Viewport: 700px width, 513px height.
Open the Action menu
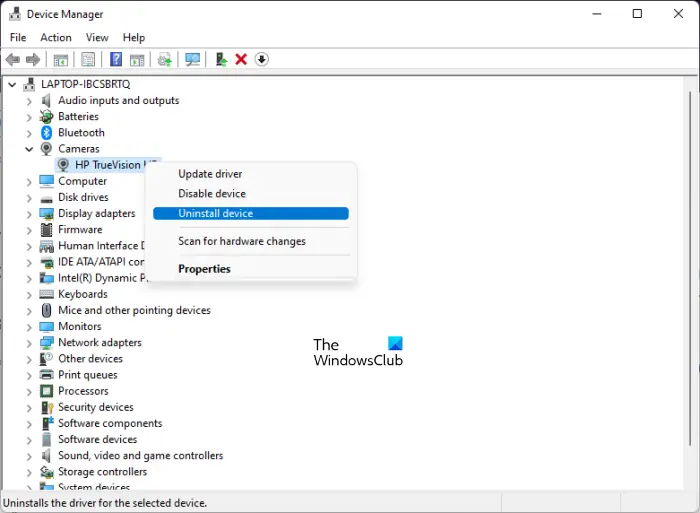(56, 38)
